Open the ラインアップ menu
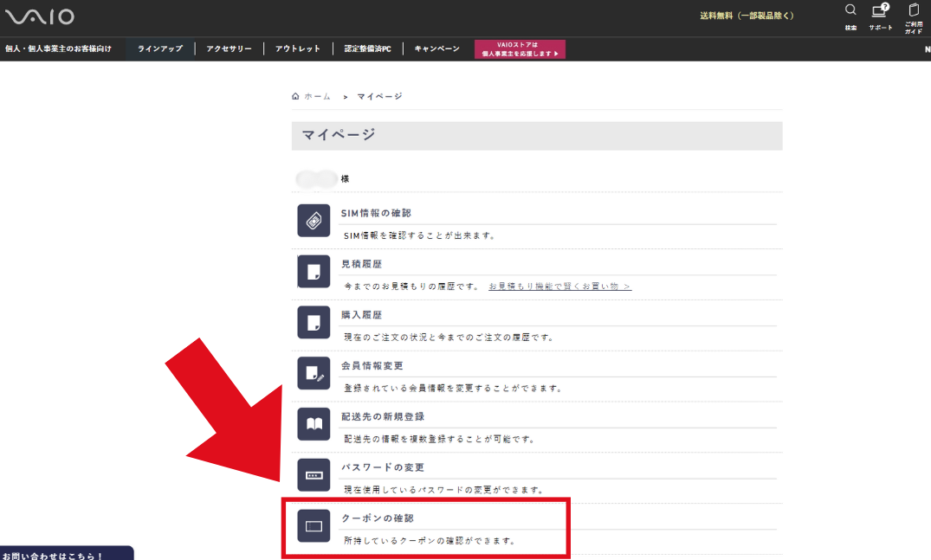Image resolution: width=931 pixels, height=560 pixels. [x=160, y=49]
